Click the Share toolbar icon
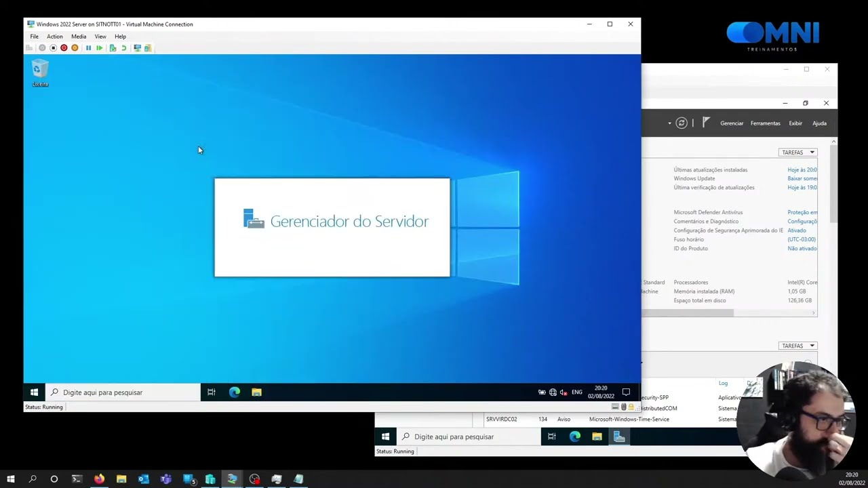Viewport: 868px width, 488px height. [148, 48]
